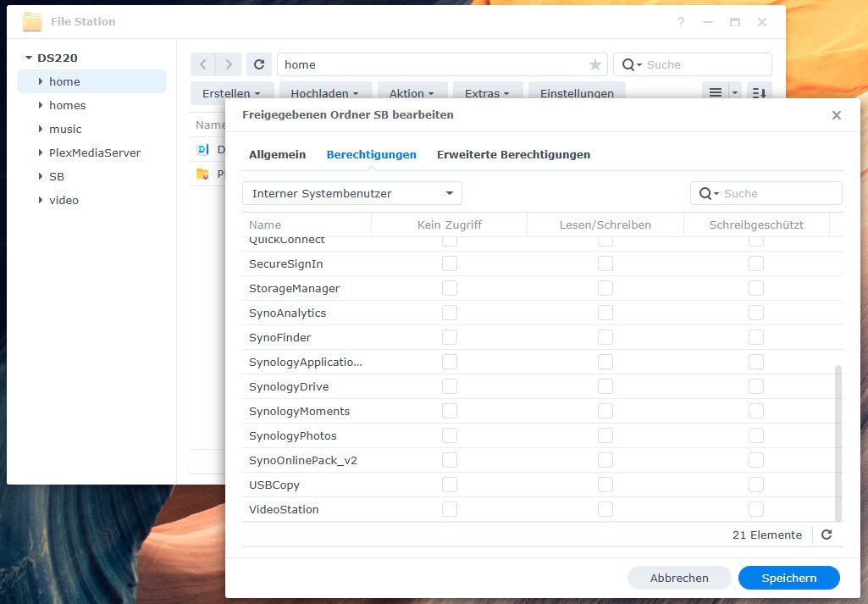Switch to list view using the lines icon
This screenshot has height=604, width=868.
click(x=716, y=92)
